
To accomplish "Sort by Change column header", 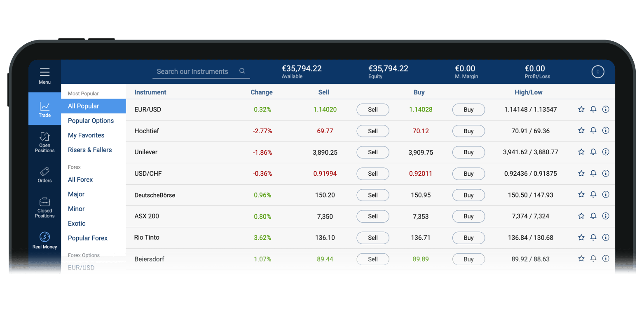I will (x=261, y=92).
